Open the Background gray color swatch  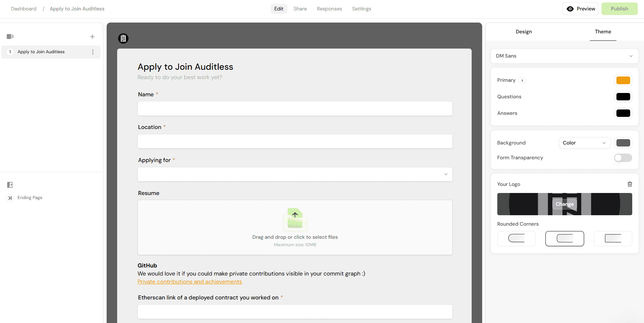pos(623,143)
